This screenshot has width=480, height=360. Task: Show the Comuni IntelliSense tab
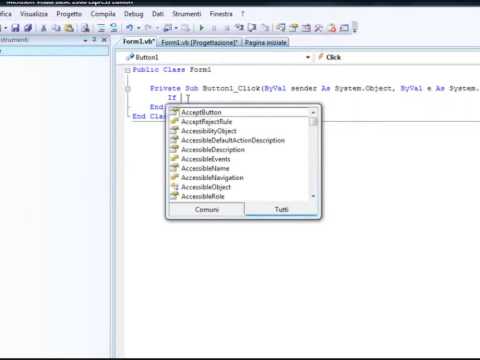pyautogui.click(x=207, y=209)
